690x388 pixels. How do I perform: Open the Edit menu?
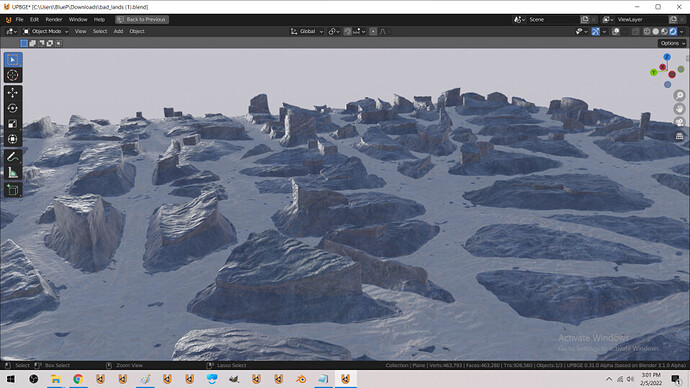pos(34,19)
